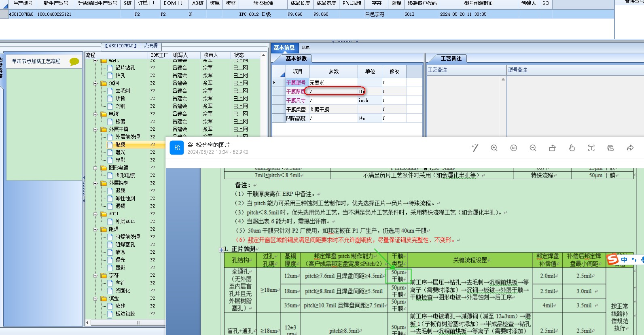This screenshot has width=644, height=335.
Task: Rotate the shared picture
Action: pos(552,148)
